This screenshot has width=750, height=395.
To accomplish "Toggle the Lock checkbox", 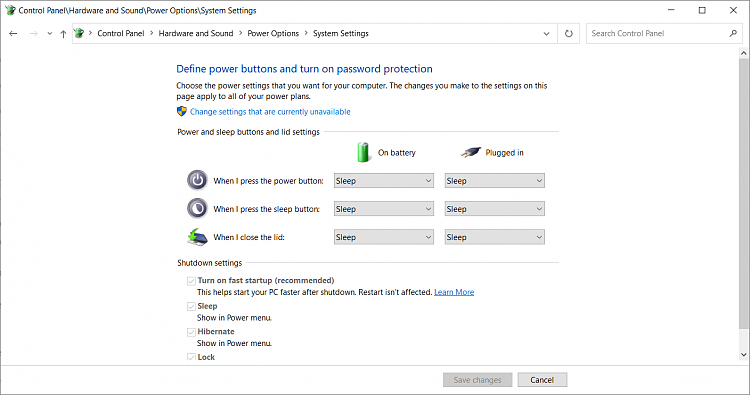I will (x=191, y=357).
